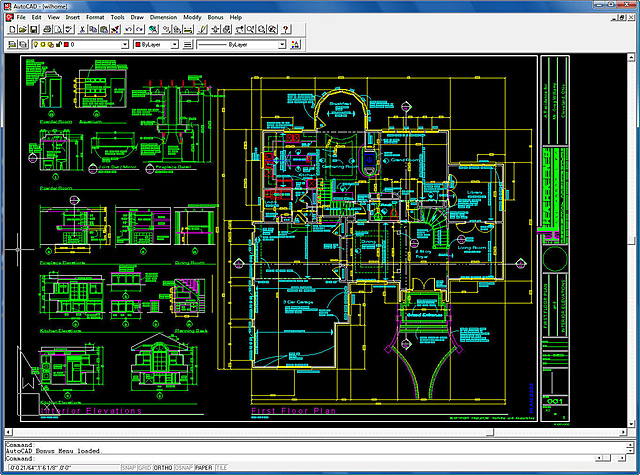The image size is (640, 475).
Task: Open the Edit menu
Action: tap(36, 17)
